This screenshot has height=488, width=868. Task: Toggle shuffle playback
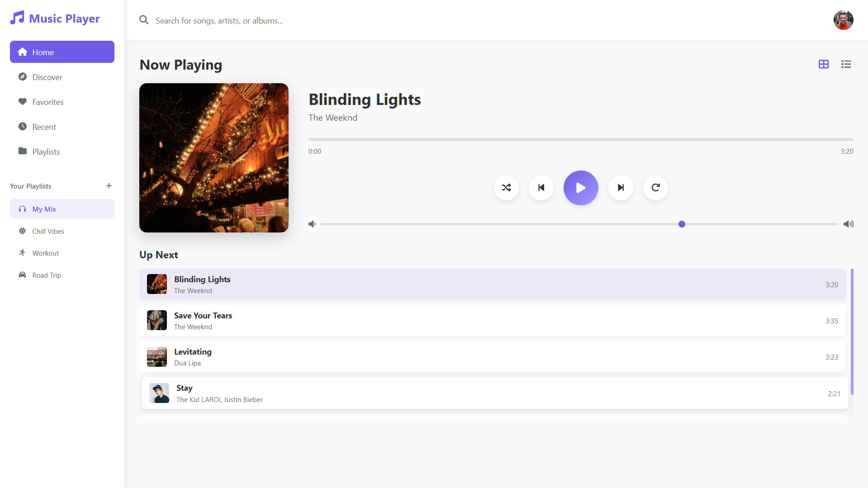click(x=506, y=188)
